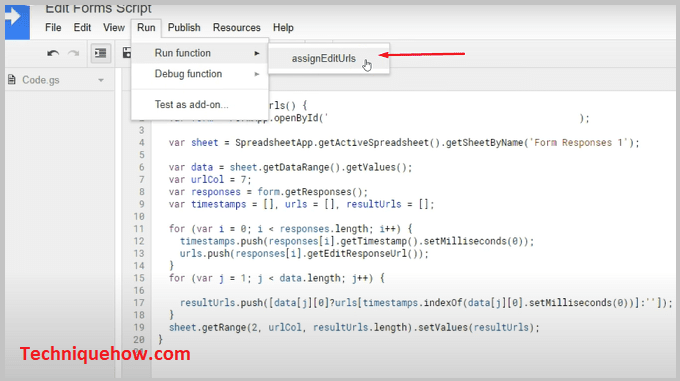Open the Help menu
This screenshot has height=381, width=680.
click(283, 28)
